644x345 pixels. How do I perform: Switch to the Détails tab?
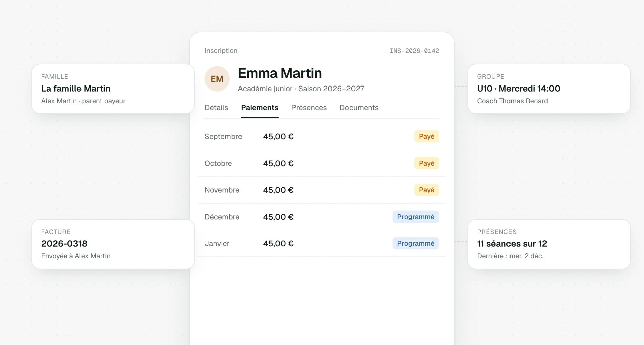tap(216, 108)
